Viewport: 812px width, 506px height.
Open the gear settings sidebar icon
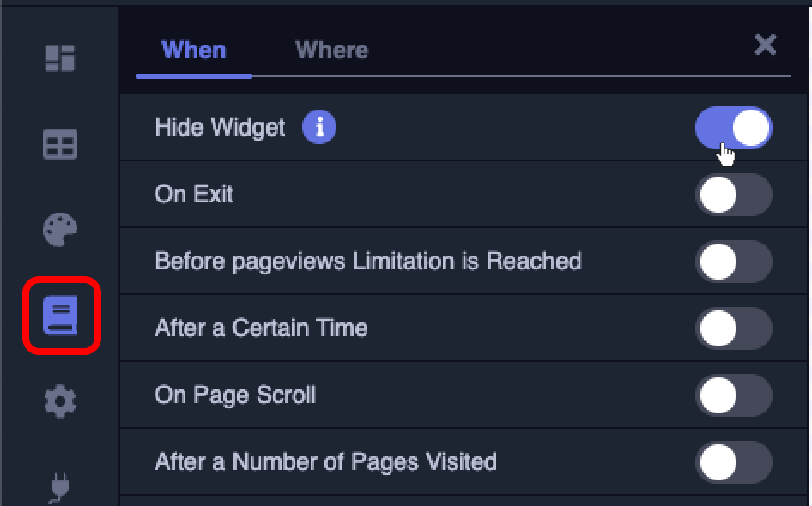pos(60,401)
